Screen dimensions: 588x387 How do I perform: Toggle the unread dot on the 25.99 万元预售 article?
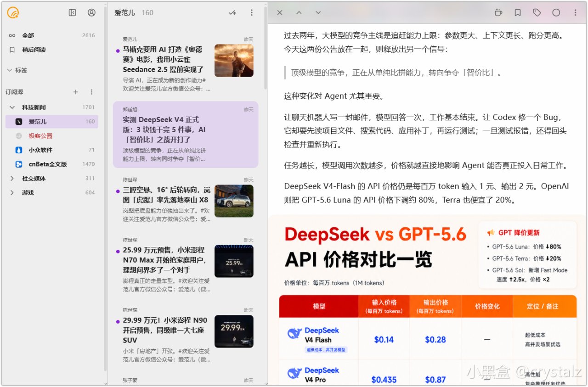118,251
